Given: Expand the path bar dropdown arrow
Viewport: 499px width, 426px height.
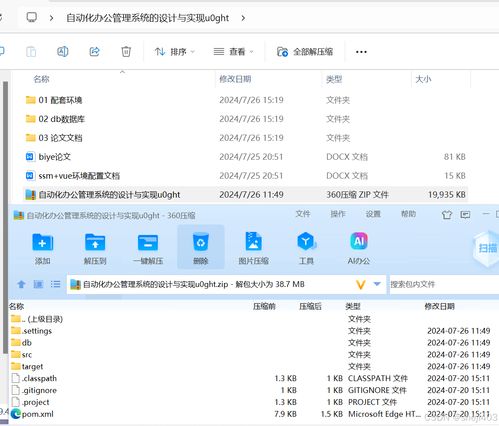Looking at the screenshot, I should [377, 284].
